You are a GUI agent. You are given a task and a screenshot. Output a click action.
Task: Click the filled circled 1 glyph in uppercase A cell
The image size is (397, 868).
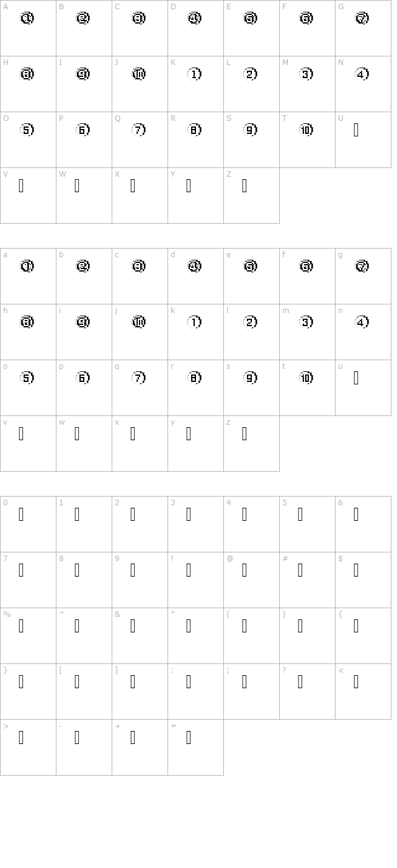click(x=27, y=19)
